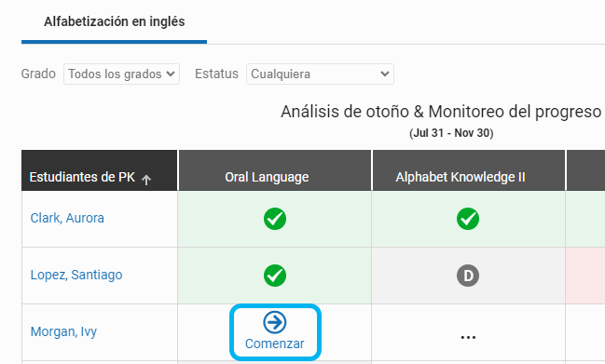Open student Lopez, Santiago link
This screenshot has width=605, height=364.
(x=76, y=275)
